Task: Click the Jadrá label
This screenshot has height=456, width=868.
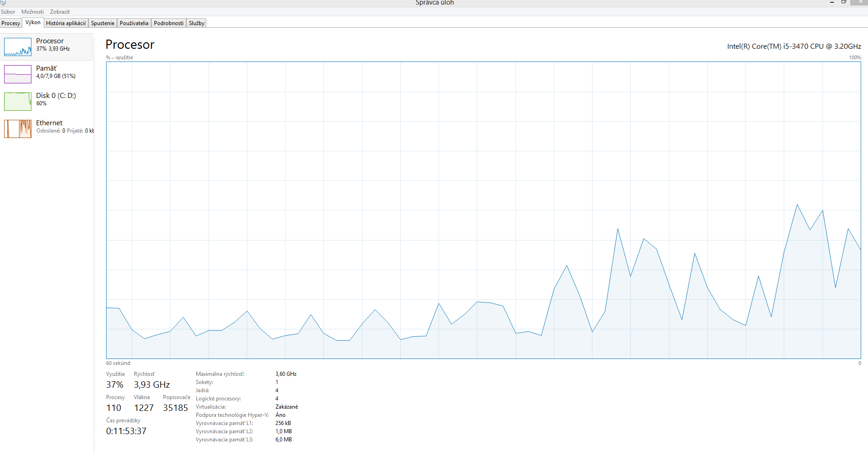Action: click(x=203, y=390)
